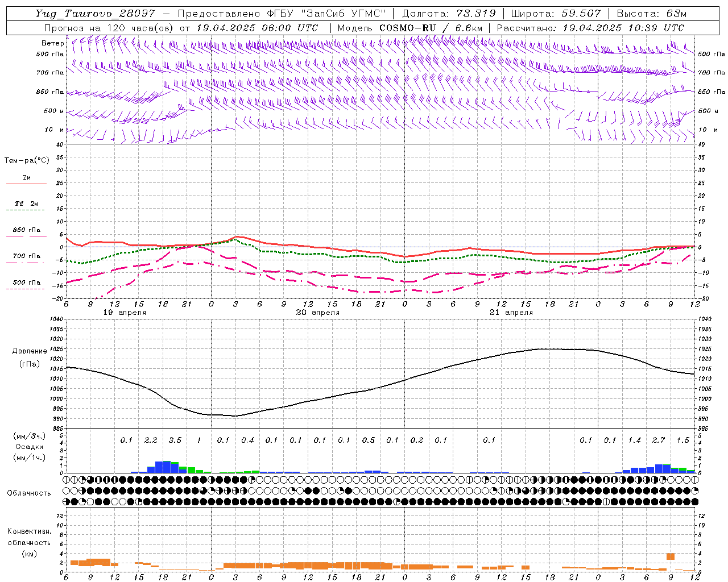Viewport: 728px width, 582px height.
Task: Select the text Предоставлено ФГБУ "ЗапСиб УГМС"
Action: click(x=282, y=14)
